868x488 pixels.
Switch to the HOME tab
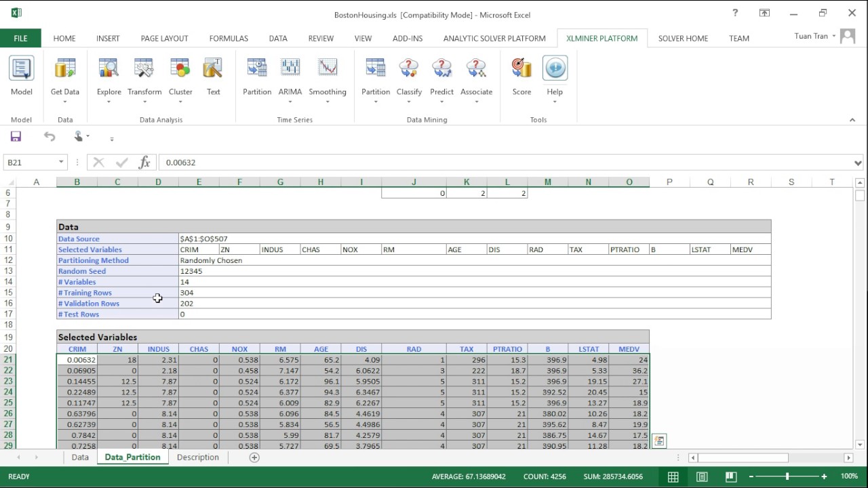tap(64, 39)
